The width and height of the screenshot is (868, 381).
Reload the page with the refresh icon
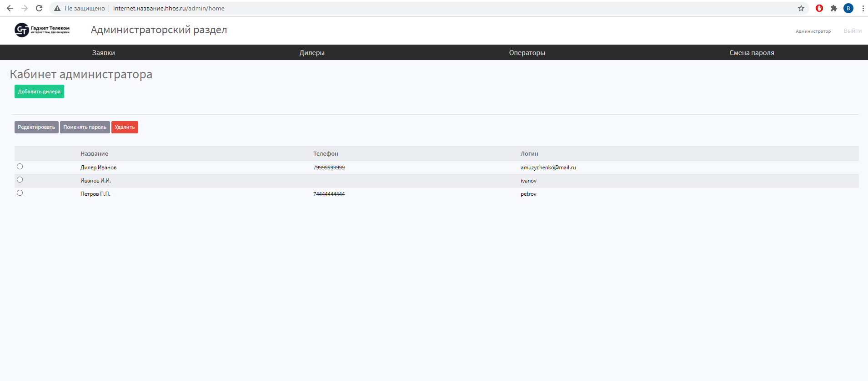pos(39,8)
